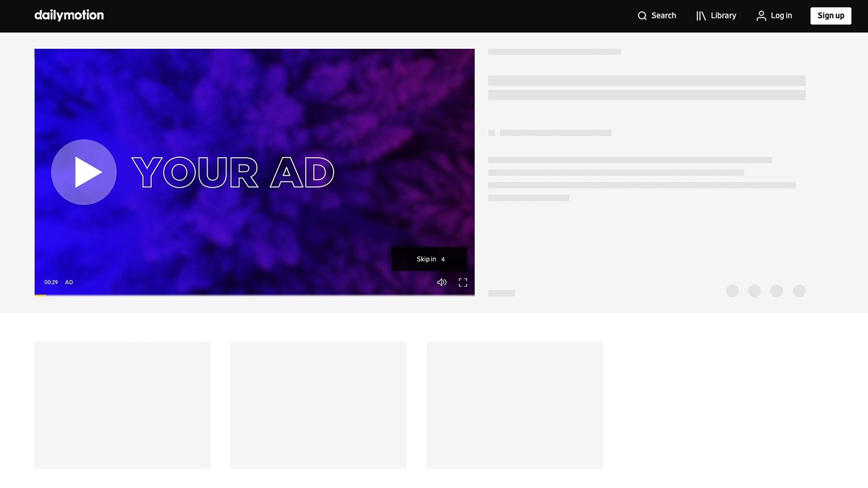Enter fullscreen mode on the video player
Screen dimensions: 868x488
[463, 282]
